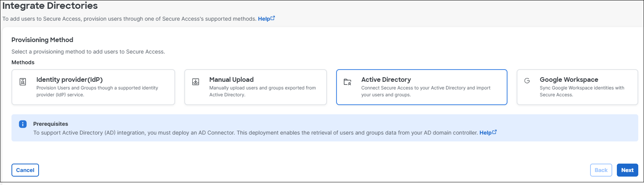
Task: Click the Prerequisites banner title
Action: point(50,124)
